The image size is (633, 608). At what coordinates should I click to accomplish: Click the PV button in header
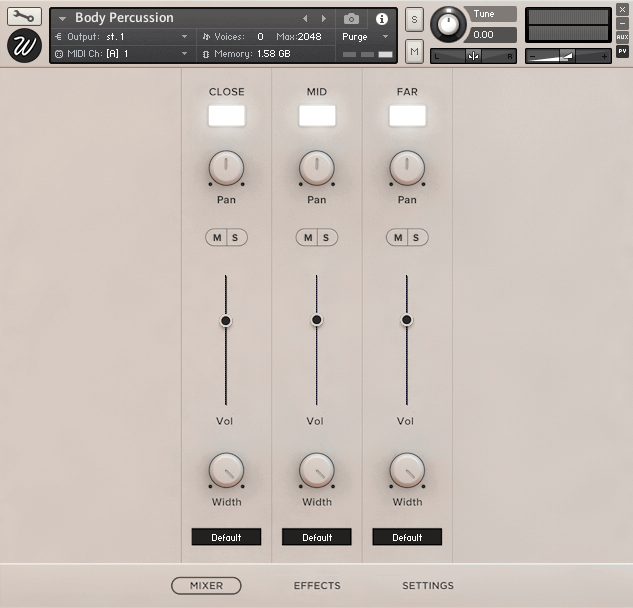coord(622,50)
